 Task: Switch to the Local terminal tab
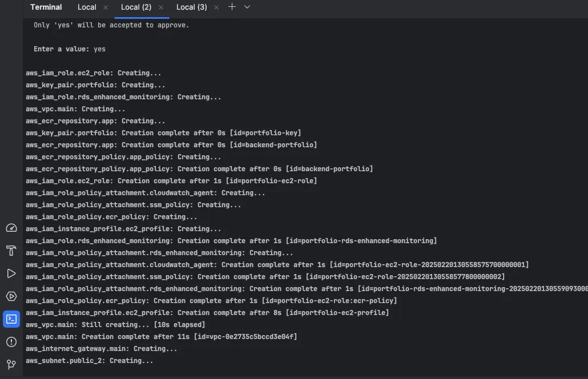point(87,7)
